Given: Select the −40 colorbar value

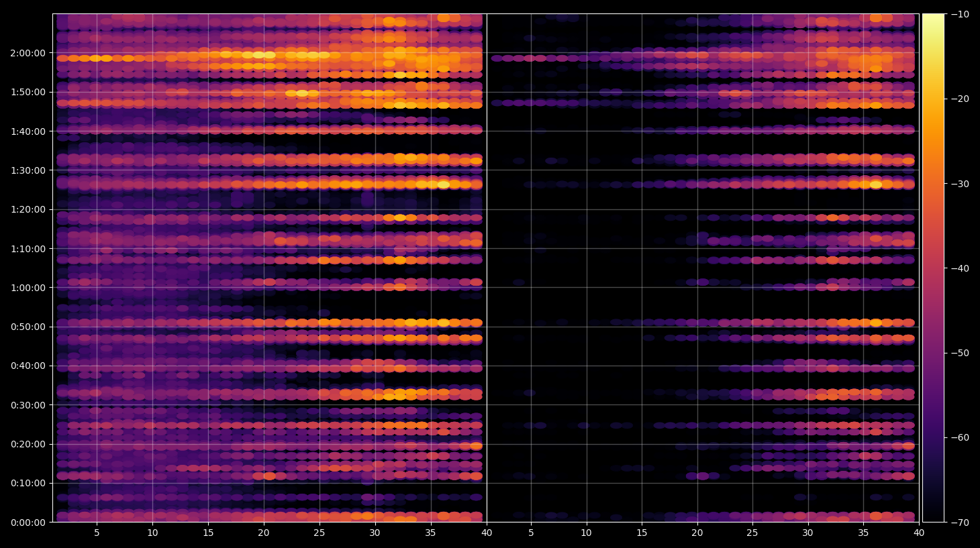Looking at the screenshot, I should [960, 268].
